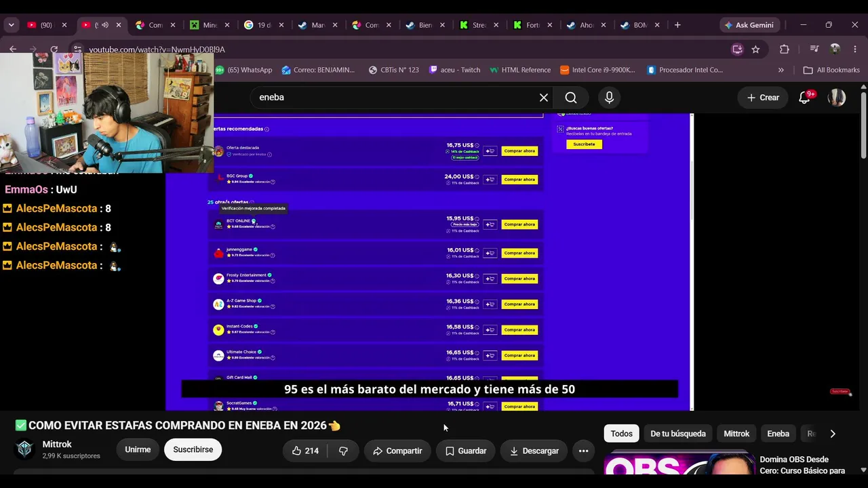The image size is (868, 488).
Task: Select the Eneba filter chip
Action: click(778, 434)
